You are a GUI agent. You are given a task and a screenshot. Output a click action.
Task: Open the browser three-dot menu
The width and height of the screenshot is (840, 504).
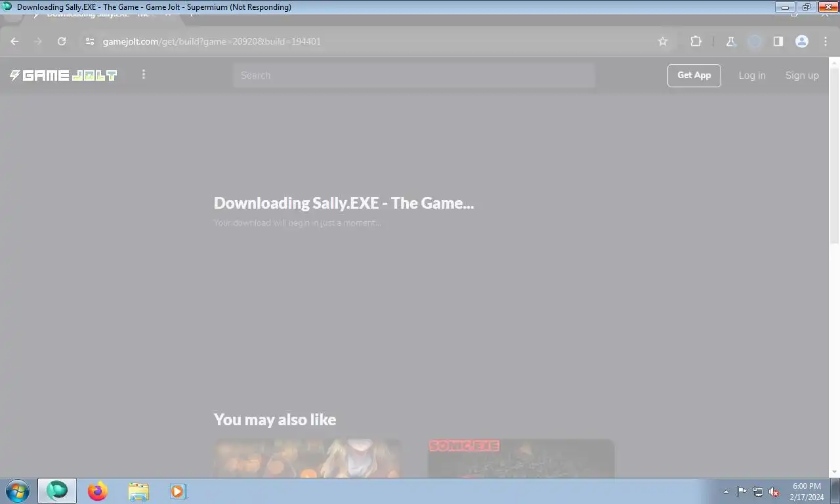tap(826, 41)
